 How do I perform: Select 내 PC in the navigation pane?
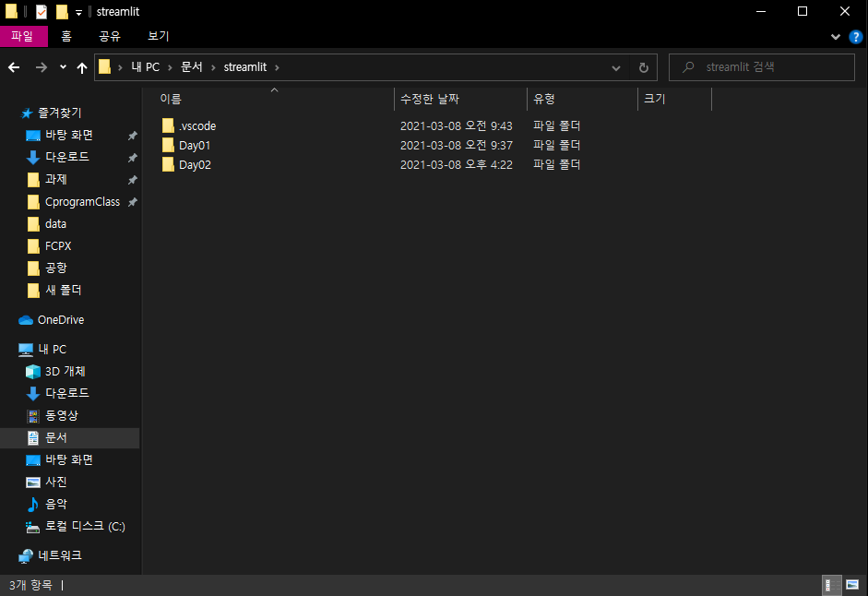[52, 350]
